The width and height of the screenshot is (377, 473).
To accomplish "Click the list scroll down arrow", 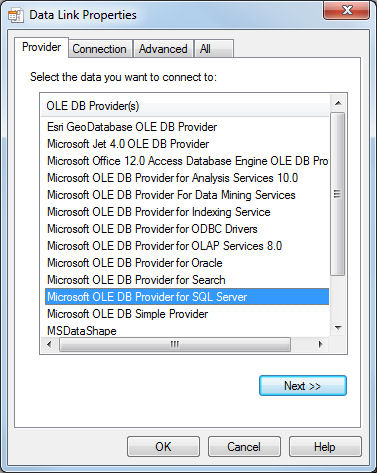I will [338, 328].
